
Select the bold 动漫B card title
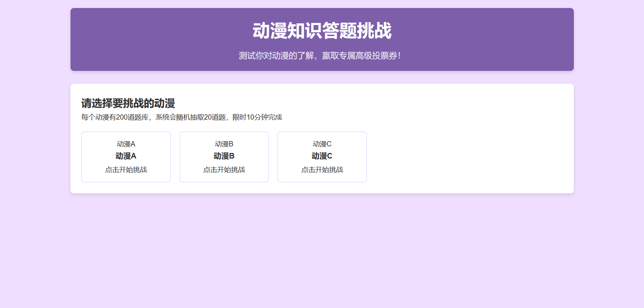(x=224, y=156)
